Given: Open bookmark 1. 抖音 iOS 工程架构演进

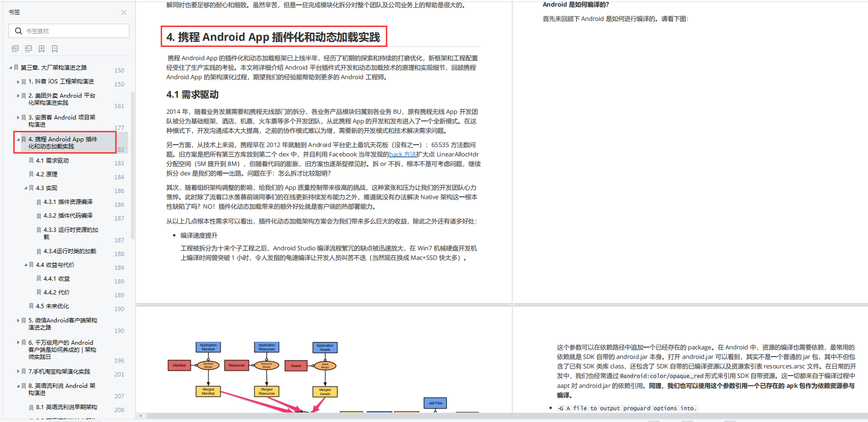Looking at the screenshot, I should pos(61,82).
